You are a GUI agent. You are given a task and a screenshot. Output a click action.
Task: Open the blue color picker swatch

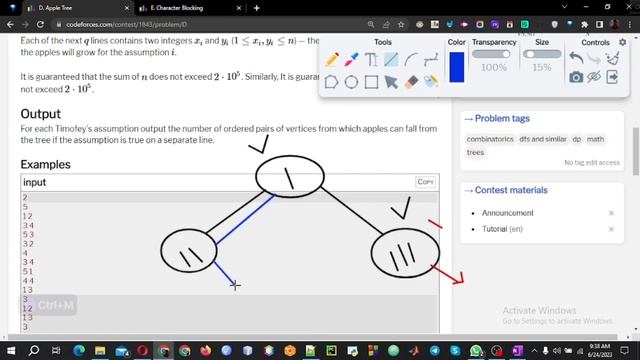pos(456,67)
